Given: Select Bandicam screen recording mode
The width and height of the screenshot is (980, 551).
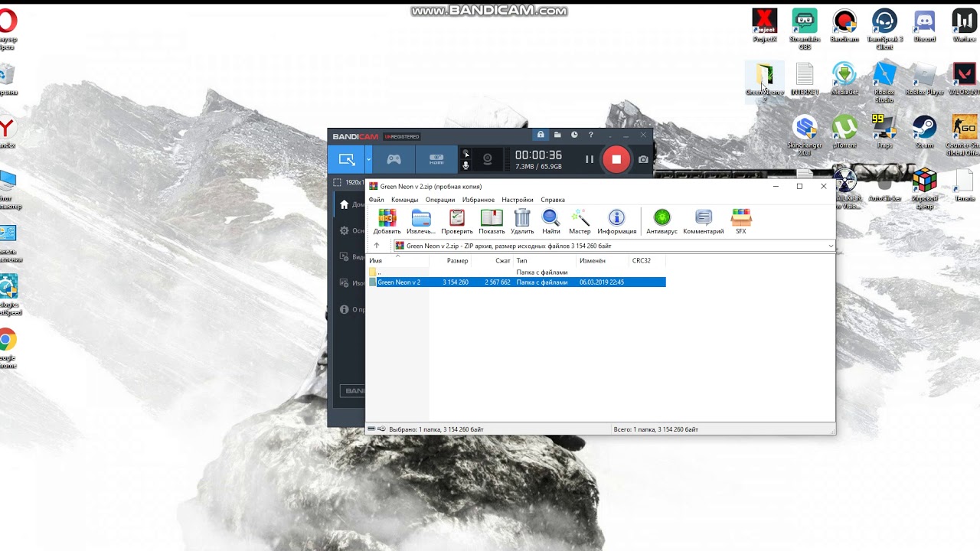Looking at the screenshot, I should pyautogui.click(x=347, y=159).
